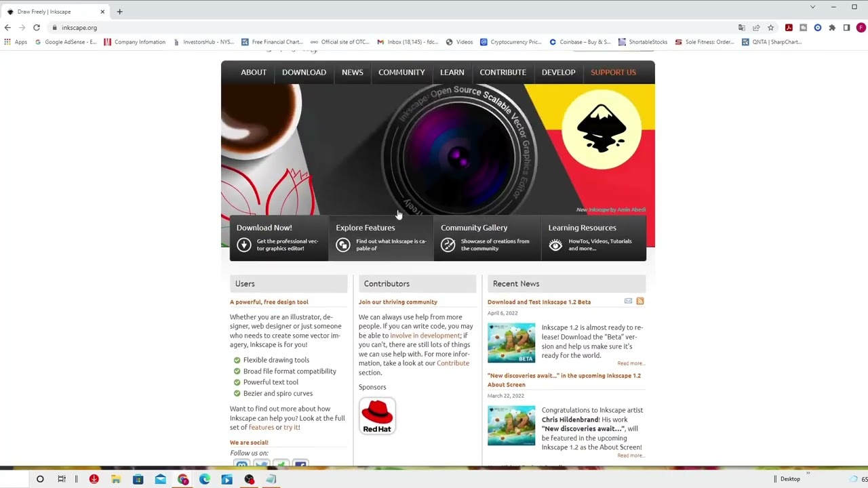Click the About Screen article thumbnail
Viewport: 868px width, 488px height.
pyautogui.click(x=511, y=426)
